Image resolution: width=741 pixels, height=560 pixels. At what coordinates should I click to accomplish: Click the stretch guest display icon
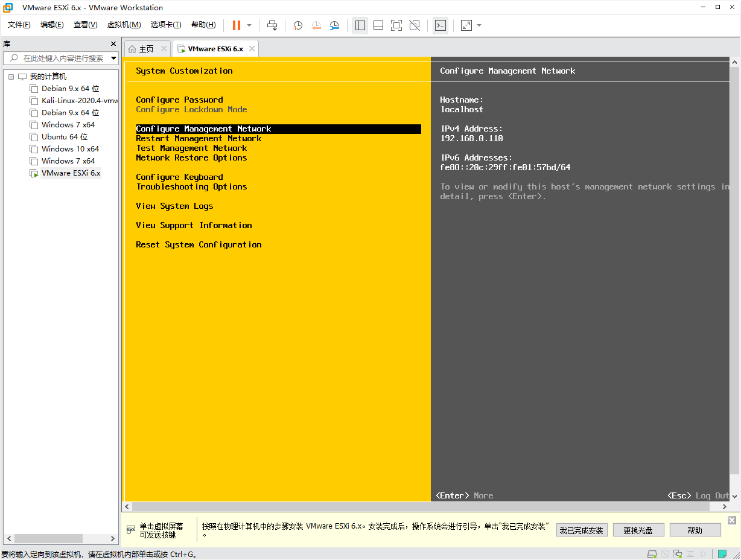click(466, 25)
